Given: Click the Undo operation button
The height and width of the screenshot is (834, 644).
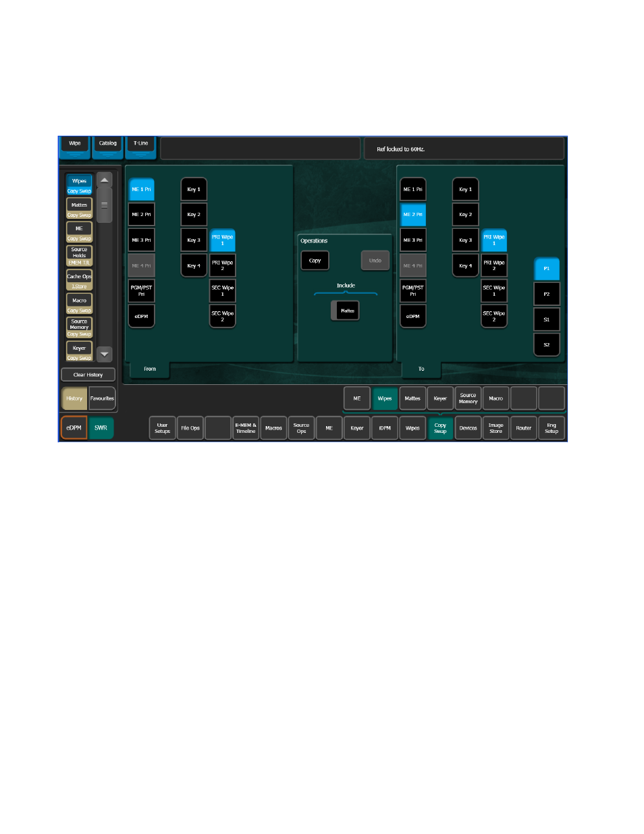Looking at the screenshot, I should [x=375, y=261].
